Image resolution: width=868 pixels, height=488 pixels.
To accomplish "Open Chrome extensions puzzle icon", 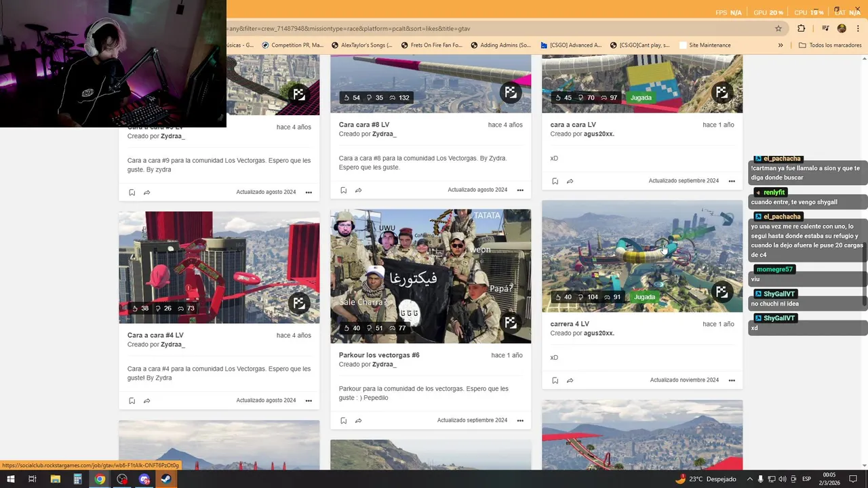I will [801, 28].
